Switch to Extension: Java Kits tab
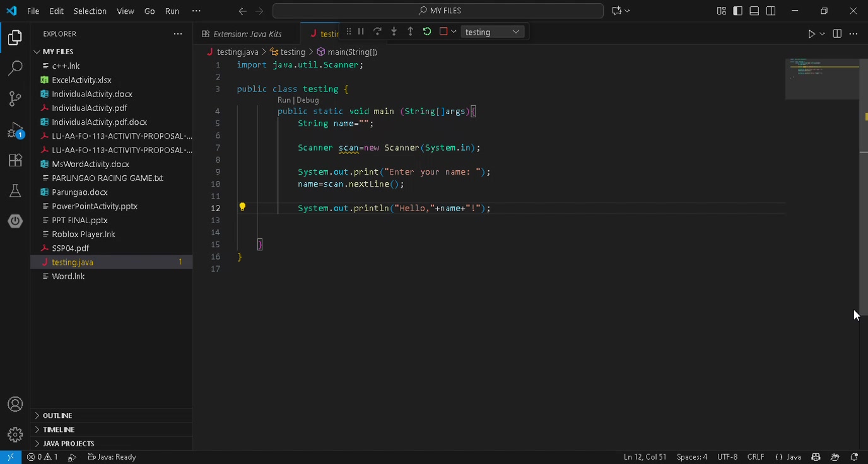The height and width of the screenshot is (464, 868). (247, 34)
